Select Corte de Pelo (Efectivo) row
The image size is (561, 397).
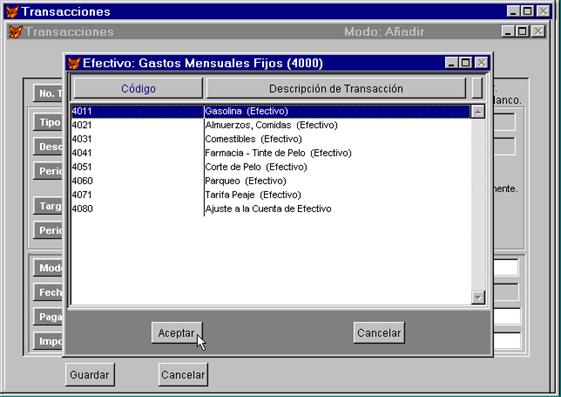[271, 167]
